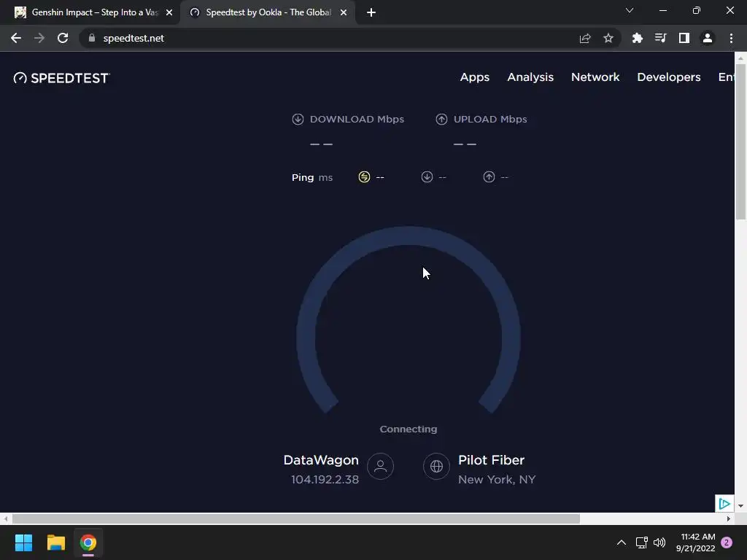Open the Developers menu item
Screen dimensions: 747x560
[668, 77]
